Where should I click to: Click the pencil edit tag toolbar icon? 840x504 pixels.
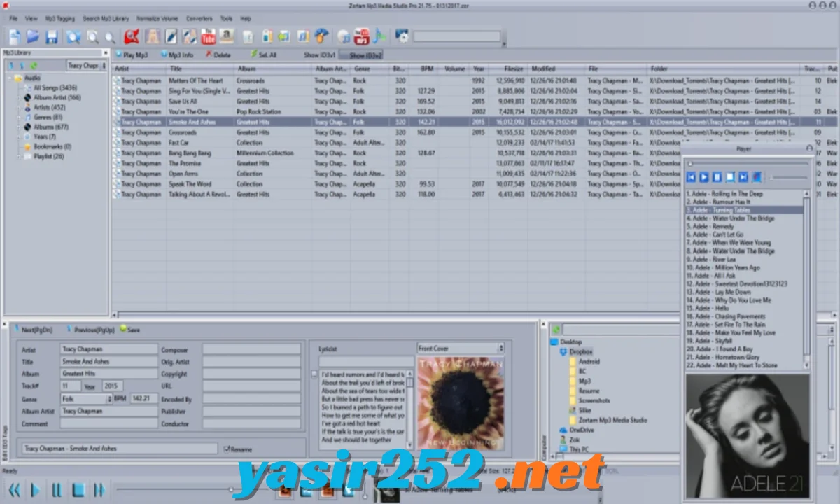coord(171,36)
